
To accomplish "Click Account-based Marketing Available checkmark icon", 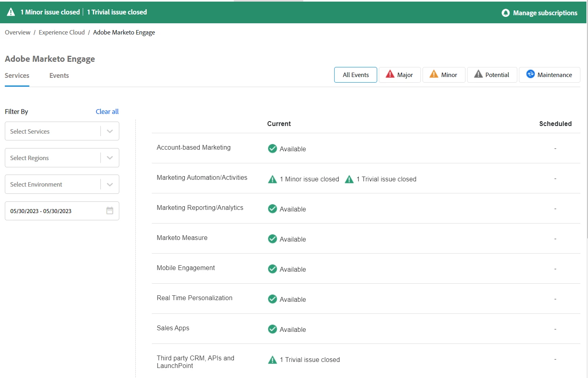I will click(272, 148).
